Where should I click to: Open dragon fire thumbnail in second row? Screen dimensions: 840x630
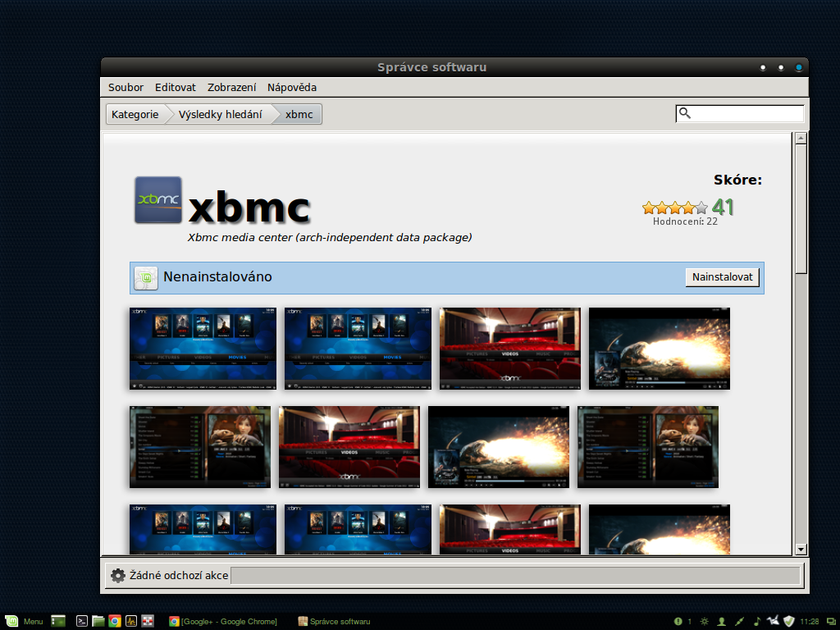498,447
